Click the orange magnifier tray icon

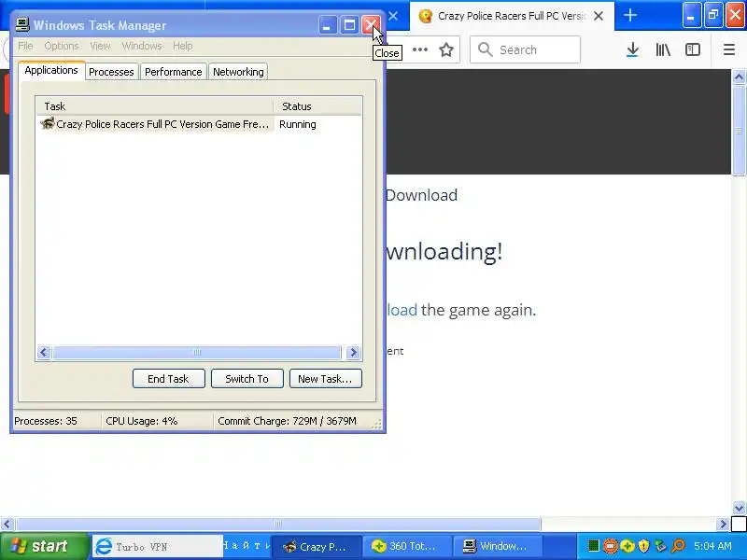(x=678, y=546)
